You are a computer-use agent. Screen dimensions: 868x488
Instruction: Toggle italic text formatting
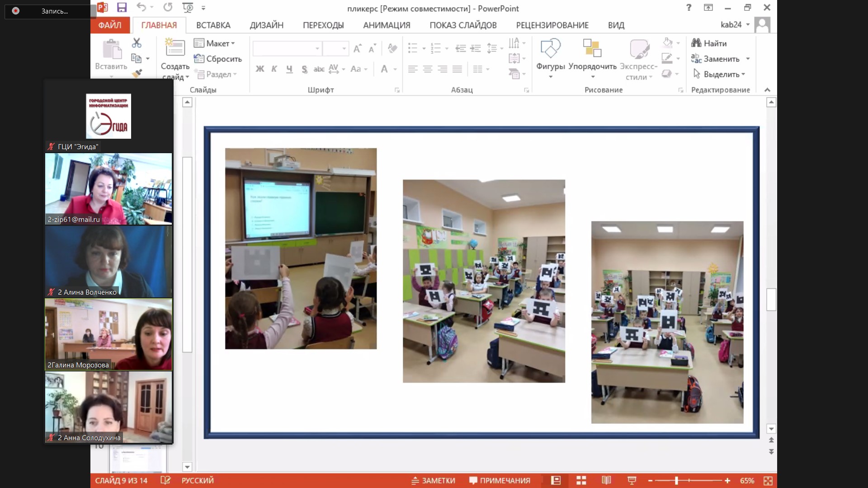[x=274, y=69]
